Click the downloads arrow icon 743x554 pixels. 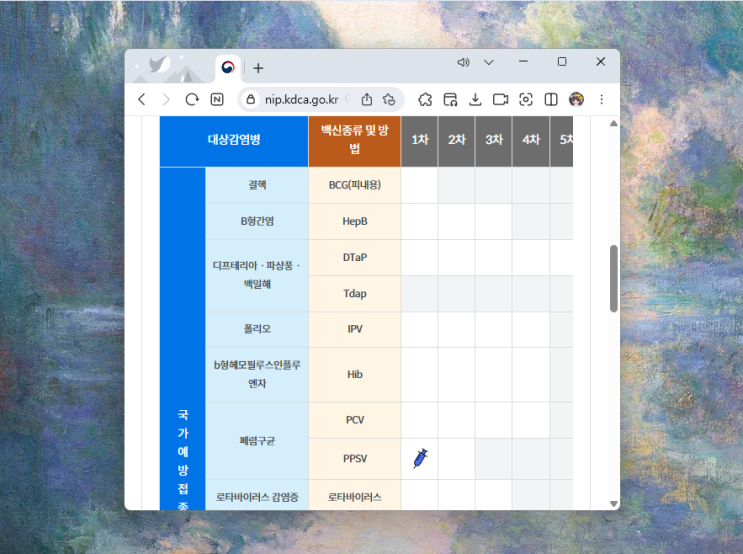475,100
